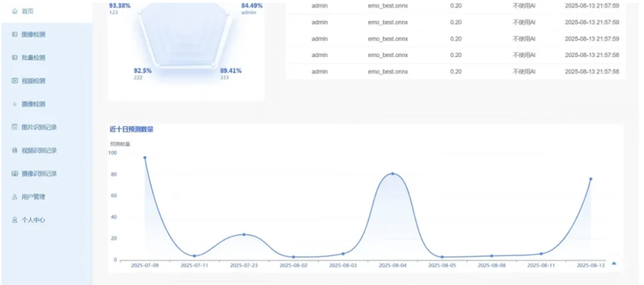Click the image icon beside 图像检测
Image resolution: width=644 pixels, height=285 pixels.
14,34
